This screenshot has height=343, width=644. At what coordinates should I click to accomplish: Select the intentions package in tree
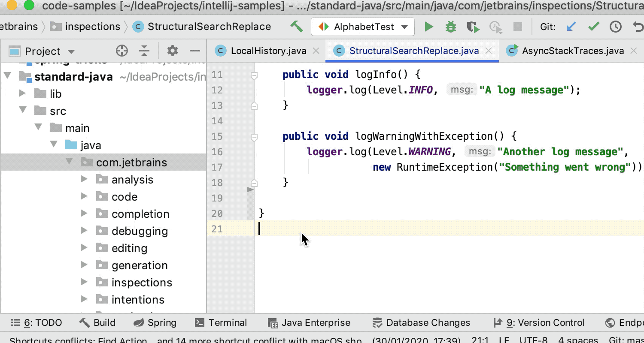[x=138, y=300]
